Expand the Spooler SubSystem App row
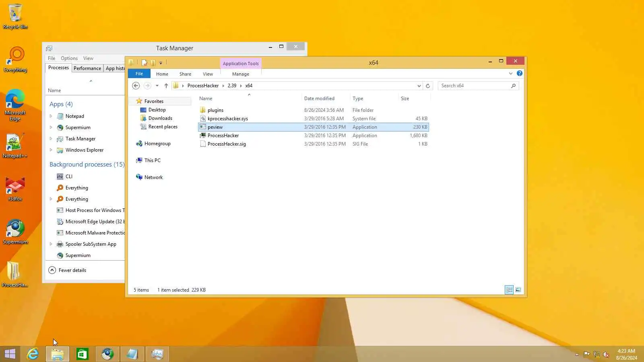 click(x=51, y=244)
